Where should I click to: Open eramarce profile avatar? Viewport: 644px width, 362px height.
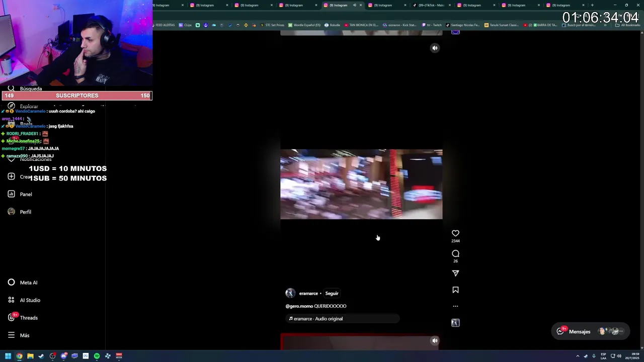pos(290,293)
